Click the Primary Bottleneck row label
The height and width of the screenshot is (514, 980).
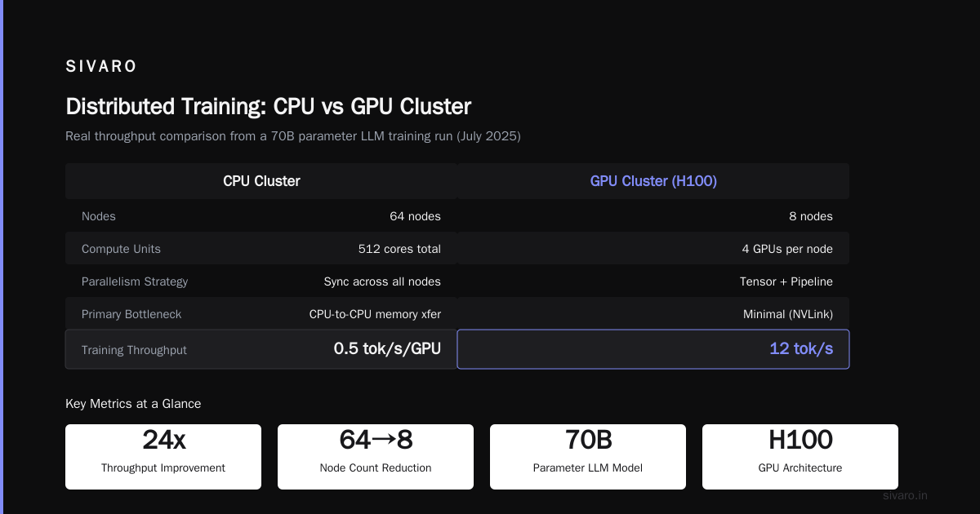(131, 314)
